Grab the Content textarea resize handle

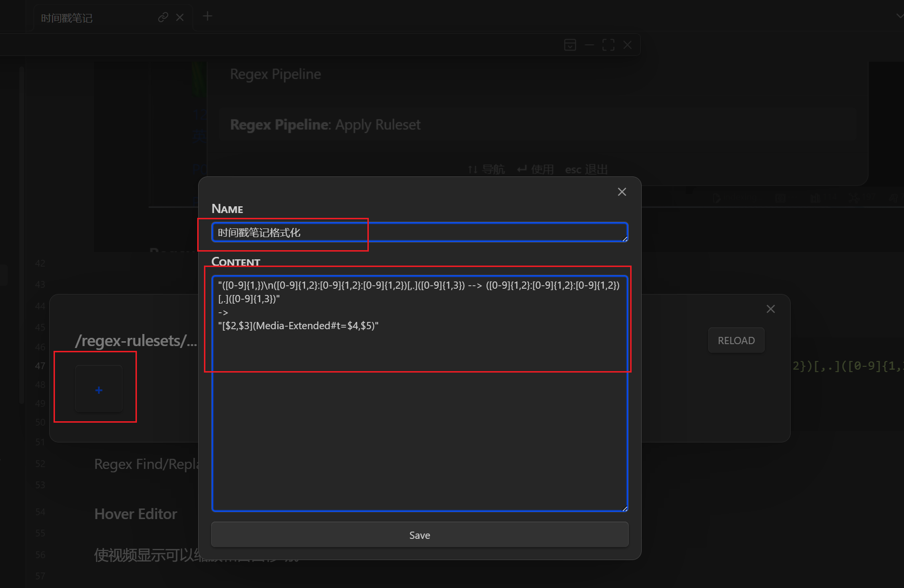tap(625, 508)
